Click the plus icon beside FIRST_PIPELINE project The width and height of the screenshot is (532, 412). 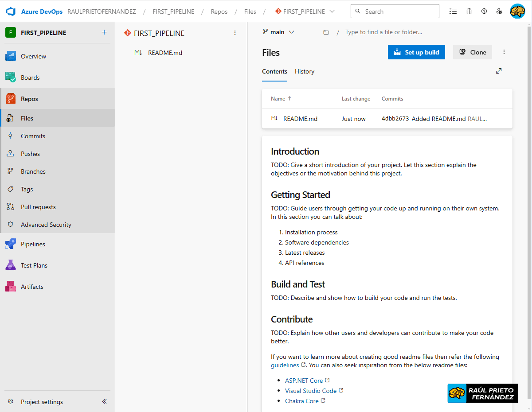tap(104, 32)
